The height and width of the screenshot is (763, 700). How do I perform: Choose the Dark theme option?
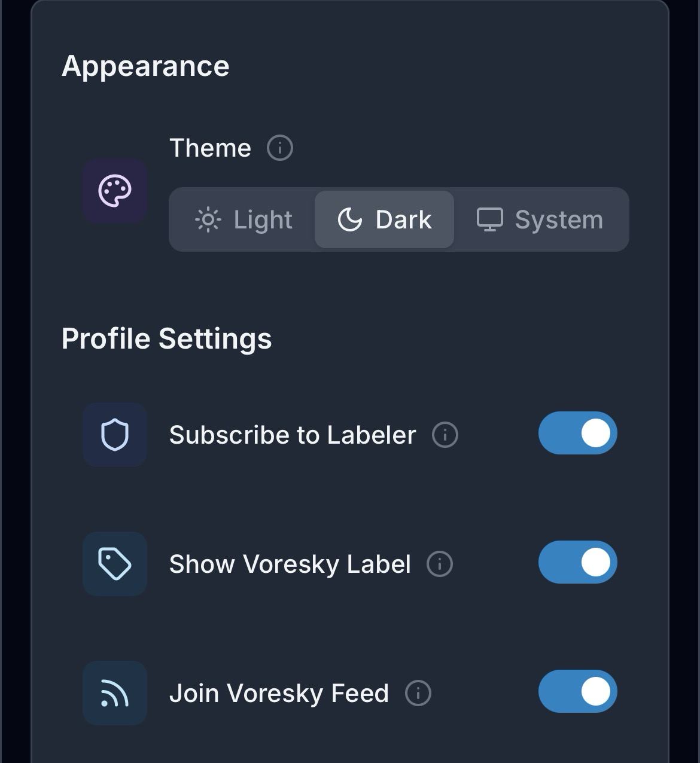pos(384,219)
